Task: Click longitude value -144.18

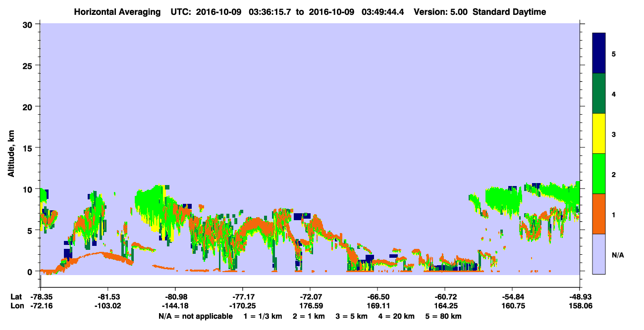Action: coord(175,306)
